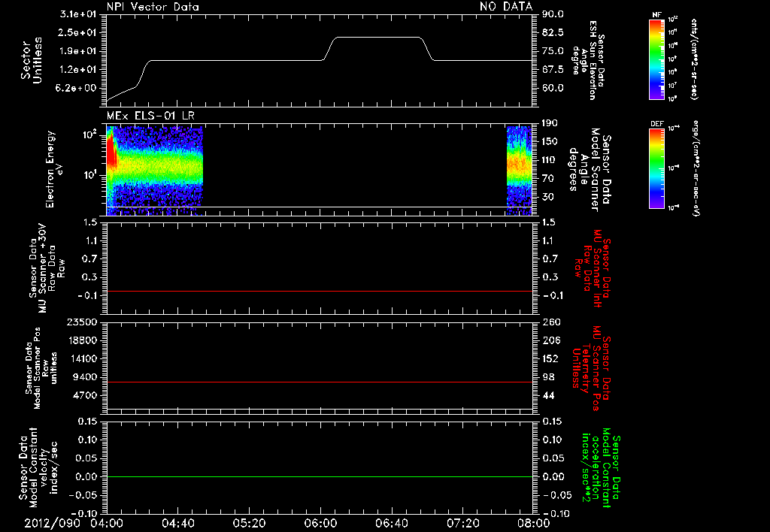Click the '4700' scanner position axis value

(84, 395)
